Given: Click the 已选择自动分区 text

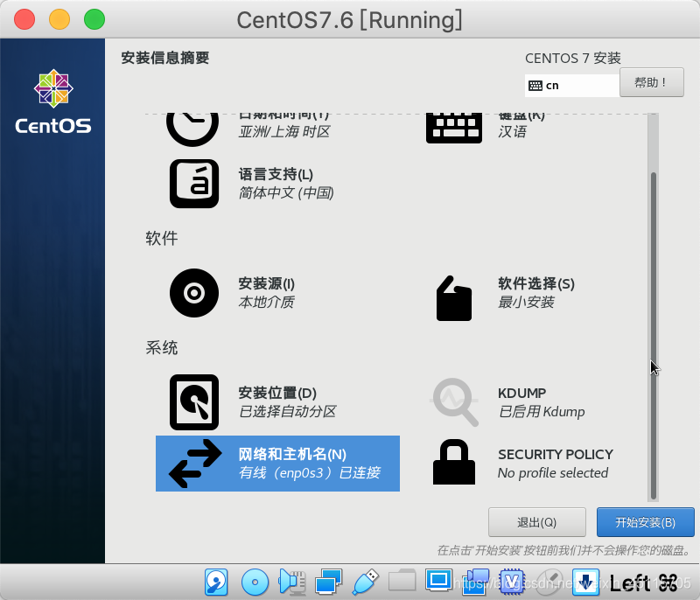Looking at the screenshot, I should click(288, 411).
